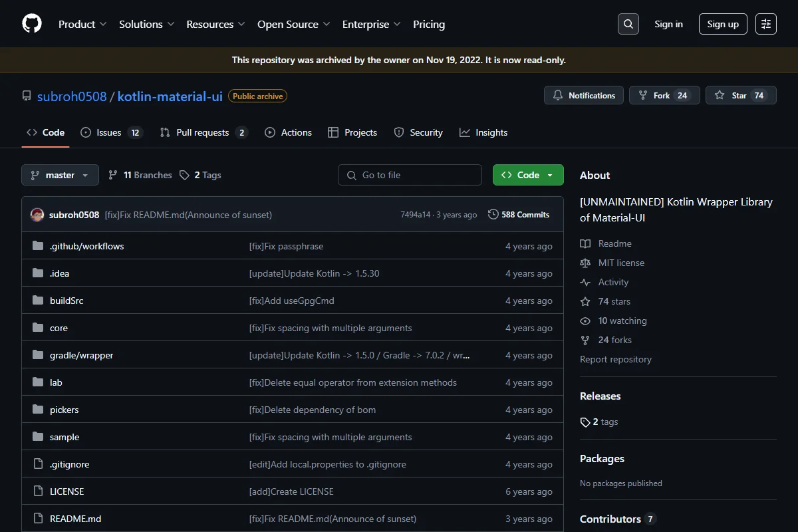Switch to the Issues tab
798x532 pixels.
111,132
